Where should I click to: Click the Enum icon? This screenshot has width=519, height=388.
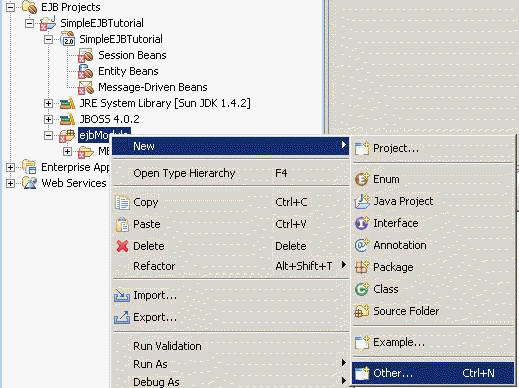click(362, 179)
